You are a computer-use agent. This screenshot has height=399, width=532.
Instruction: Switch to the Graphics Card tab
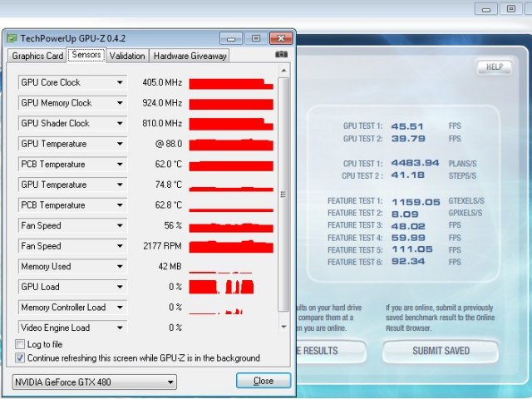point(37,56)
